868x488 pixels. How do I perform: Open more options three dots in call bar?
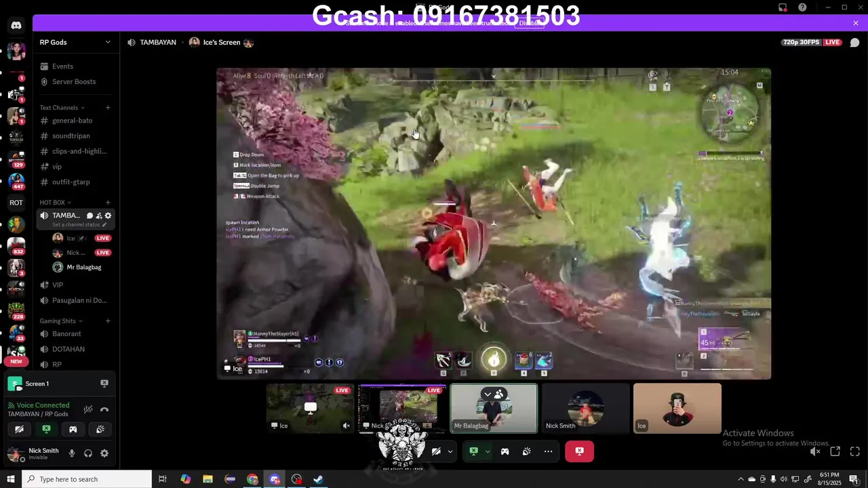coord(548,451)
